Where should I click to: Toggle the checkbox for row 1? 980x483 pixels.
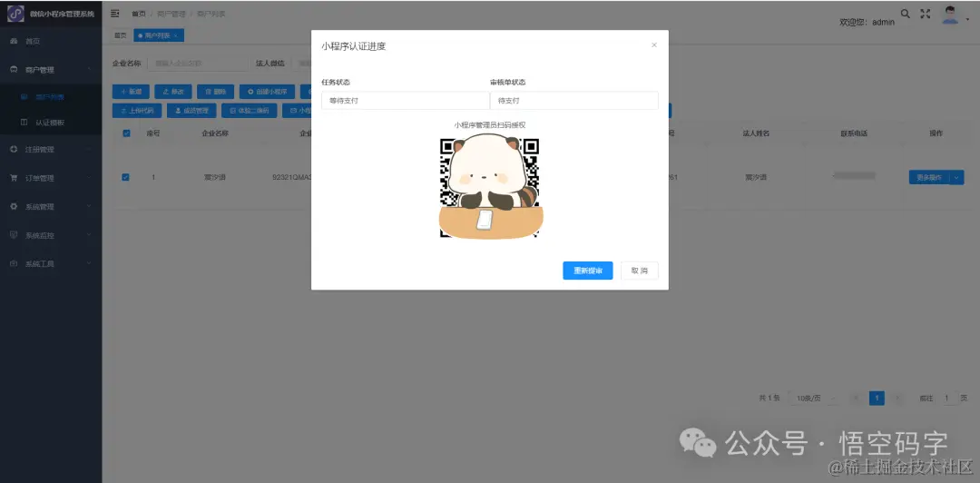pyautogui.click(x=125, y=177)
